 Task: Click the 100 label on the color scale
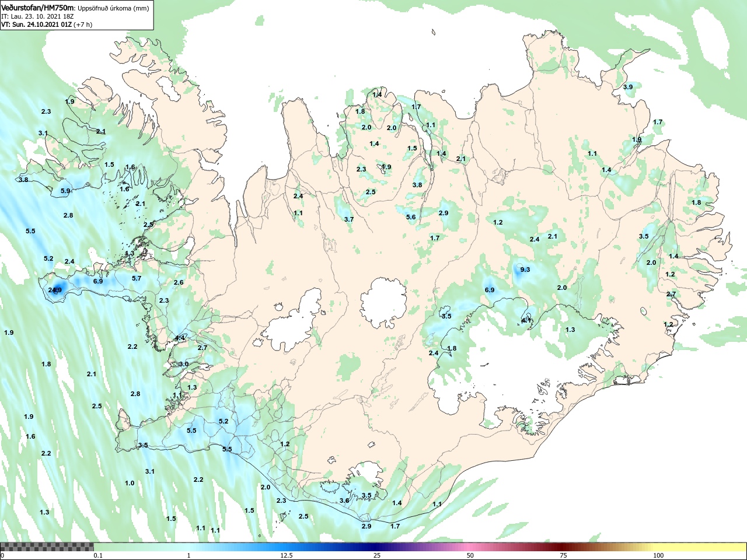click(658, 555)
